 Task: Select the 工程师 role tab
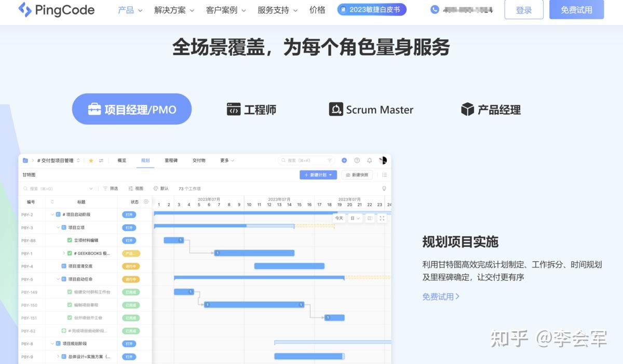pyautogui.click(x=252, y=109)
